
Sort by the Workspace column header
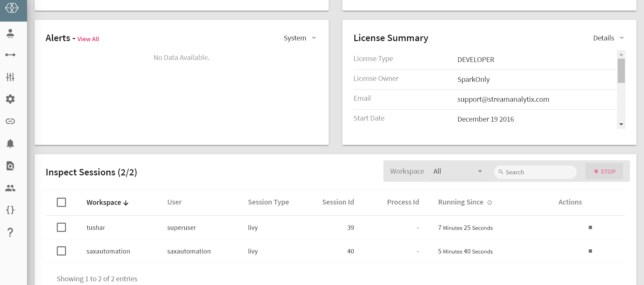[107, 202]
